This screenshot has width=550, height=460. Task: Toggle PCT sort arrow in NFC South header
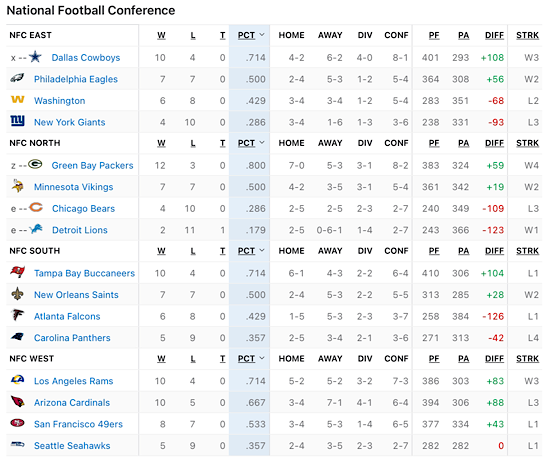pos(262,250)
